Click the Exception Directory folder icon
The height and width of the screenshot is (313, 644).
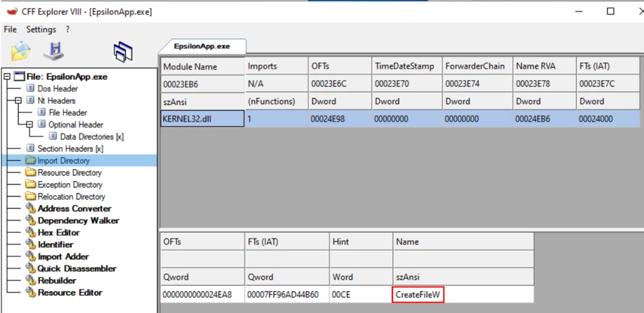[x=31, y=185]
